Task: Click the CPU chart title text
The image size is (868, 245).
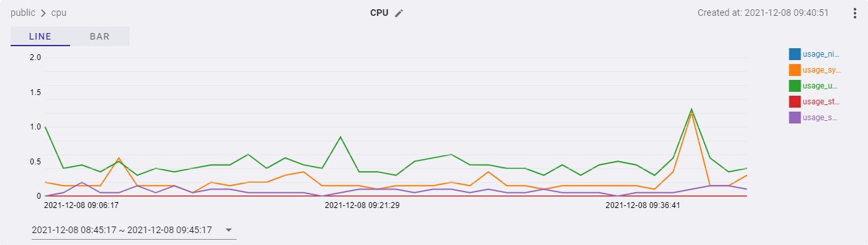Action: [x=379, y=13]
